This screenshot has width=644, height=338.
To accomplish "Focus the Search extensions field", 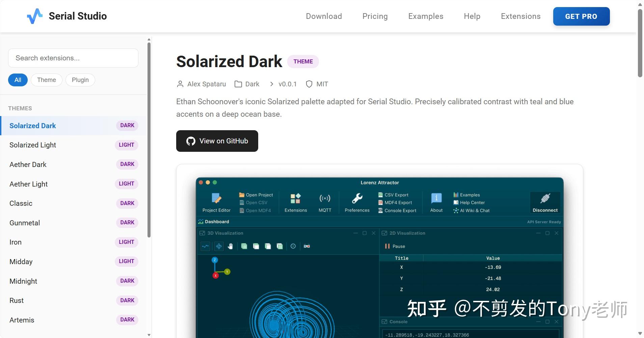I will click(73, 58).
